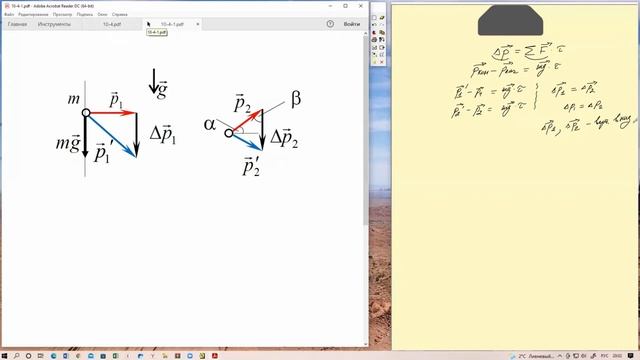Viewport: 640px width, 360px height.
Task: Select the 10-4-1.pdf document tab
Action: (172, 24)
